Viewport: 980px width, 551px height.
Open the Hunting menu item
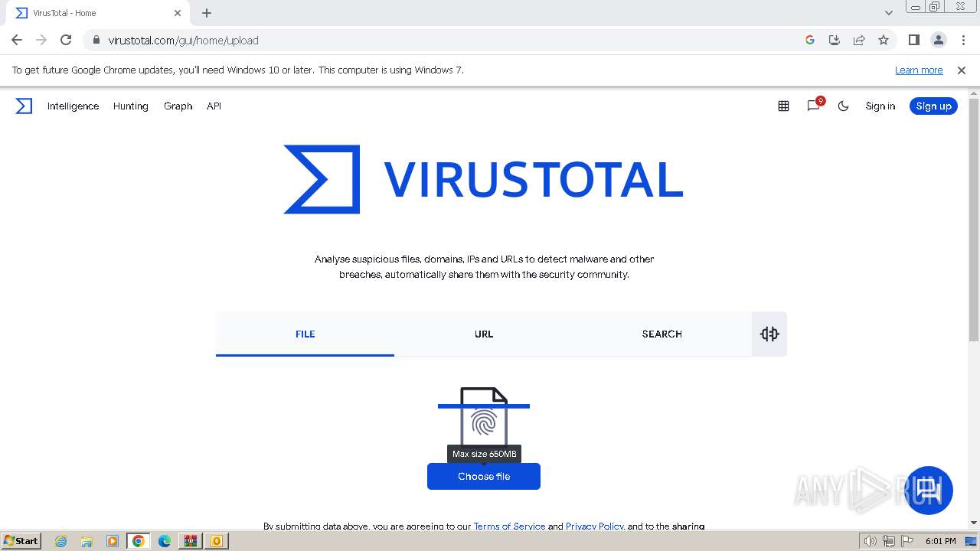click(x=131, y=106)
